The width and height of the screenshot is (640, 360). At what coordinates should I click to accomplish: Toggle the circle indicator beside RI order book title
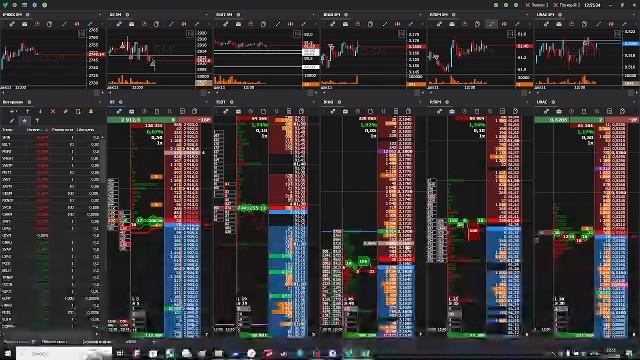[x=120, y=102]
